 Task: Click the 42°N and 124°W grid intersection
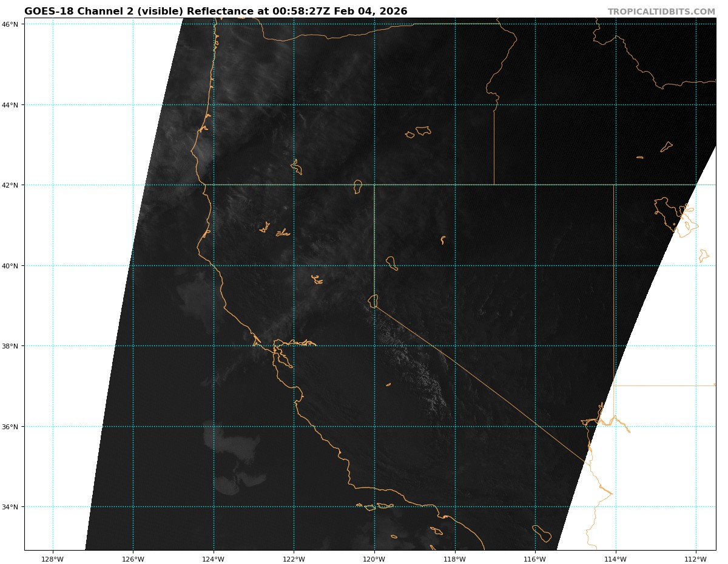(x=214, y=185)
